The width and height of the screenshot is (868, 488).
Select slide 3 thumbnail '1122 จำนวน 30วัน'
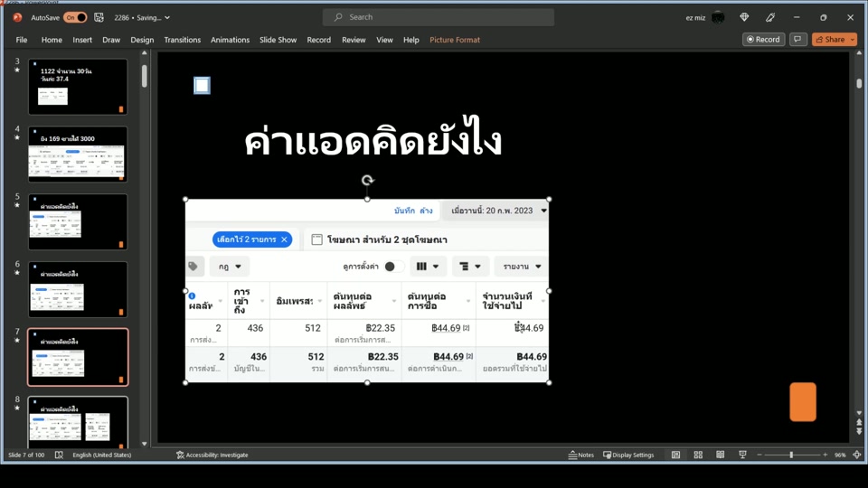tap(78, 87)
